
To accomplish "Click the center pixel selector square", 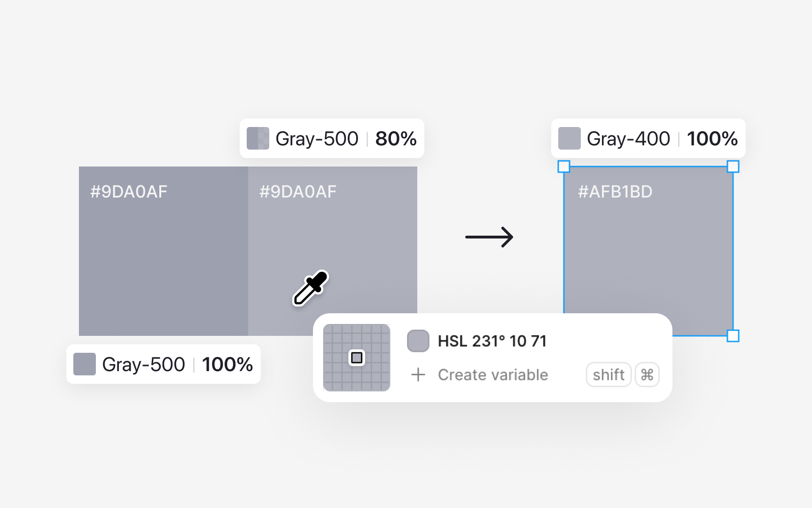I will tap(357, 357).
